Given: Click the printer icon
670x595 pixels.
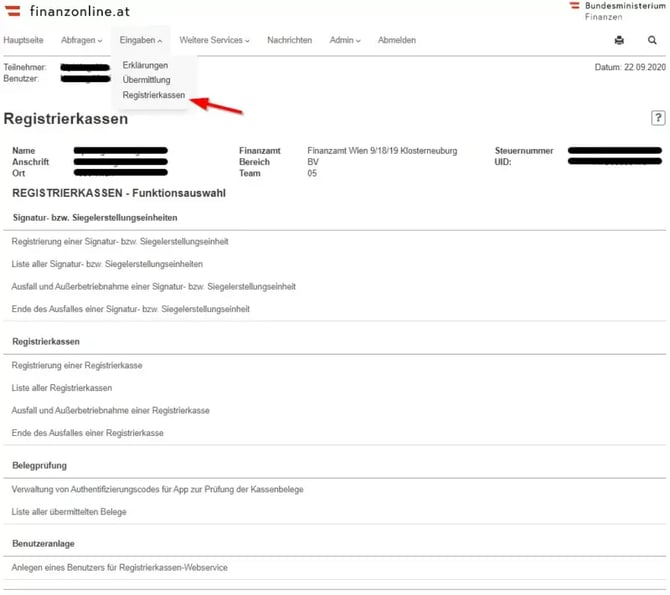Looking at the screenshot, I should 619,41.
